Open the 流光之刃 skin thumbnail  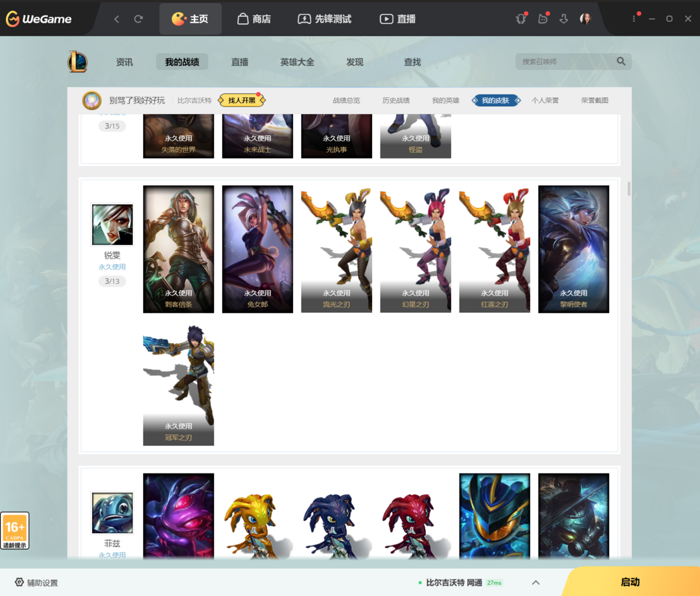[336, 249]
